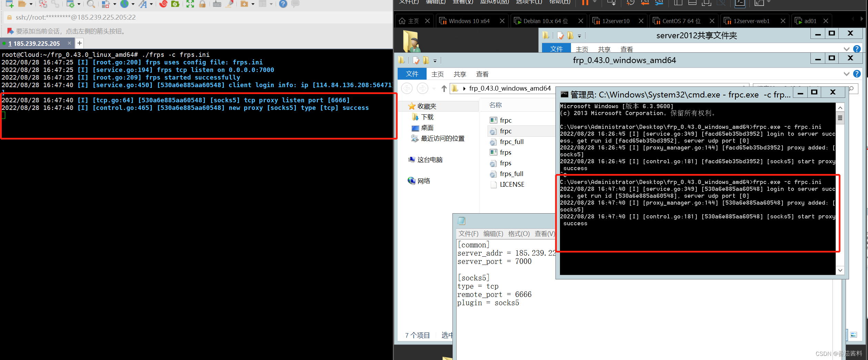Sort by the 名称 column header
The width and height of the screenshot is (868, 360).
495,105
